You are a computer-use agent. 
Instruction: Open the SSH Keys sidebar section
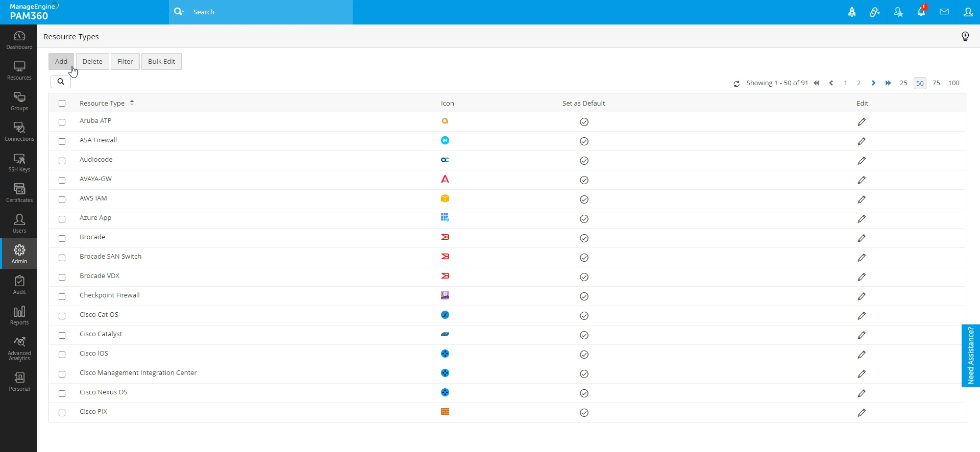coord(19,162)
